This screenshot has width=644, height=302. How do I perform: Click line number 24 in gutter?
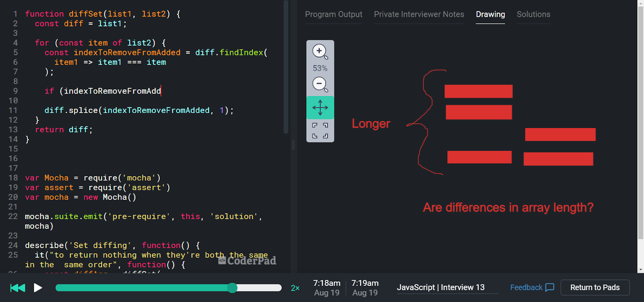(13, 245)
